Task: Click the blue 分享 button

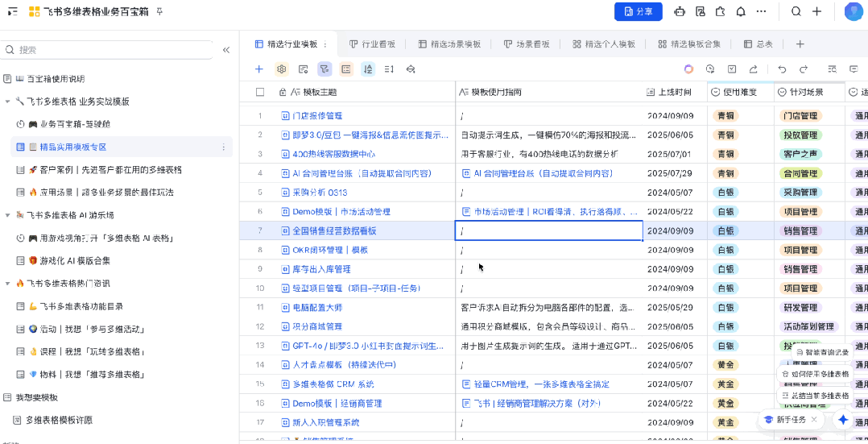Action: click(x=638, y=11)
